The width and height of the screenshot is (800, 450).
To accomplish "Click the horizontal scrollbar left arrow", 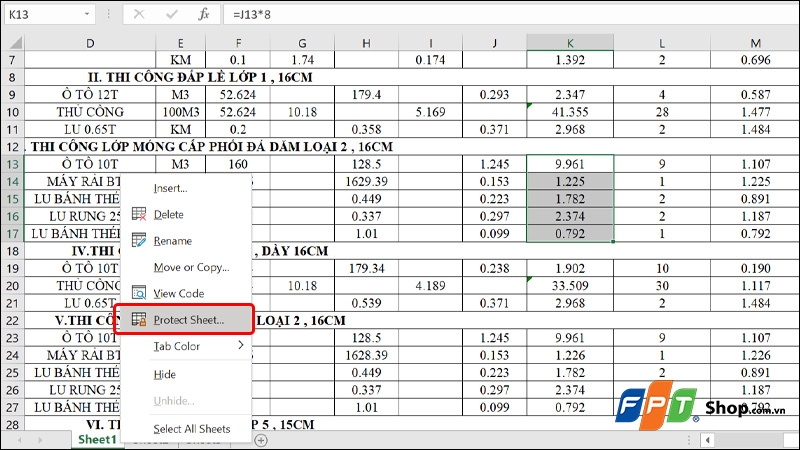I will pyautogui.click(x=707, y=440).
